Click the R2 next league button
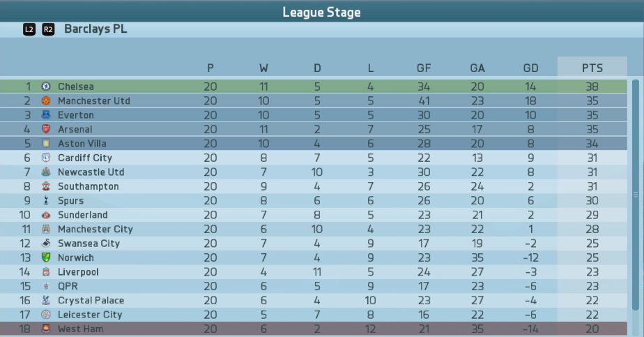Screen dimensions: 644x337 pos(48,29)
